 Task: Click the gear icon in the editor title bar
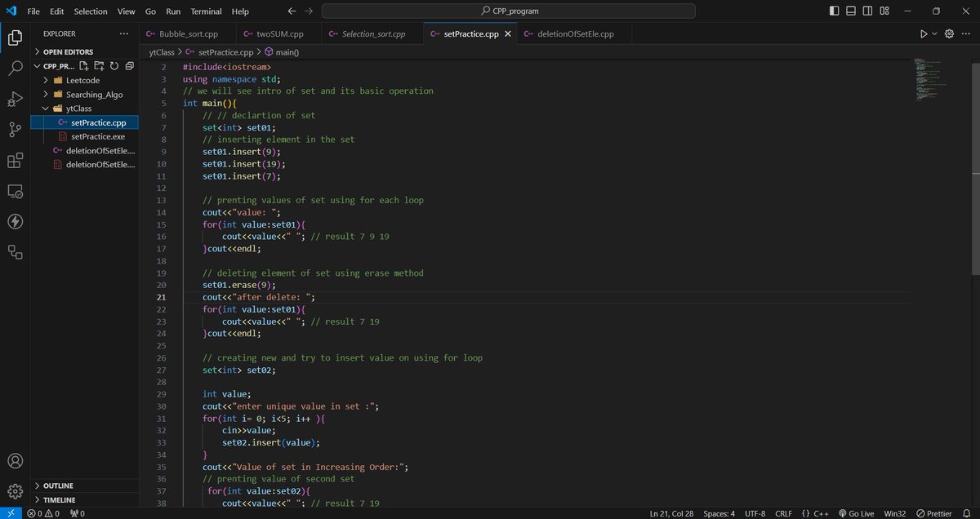(949, 34)
